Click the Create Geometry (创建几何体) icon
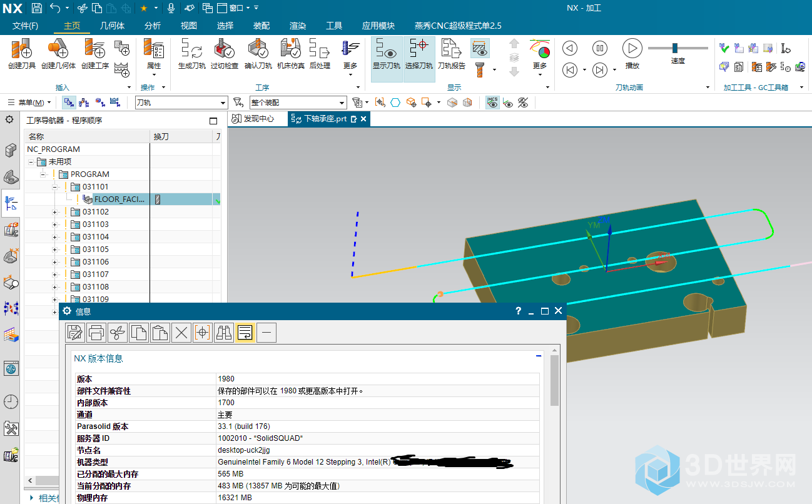 58,53
